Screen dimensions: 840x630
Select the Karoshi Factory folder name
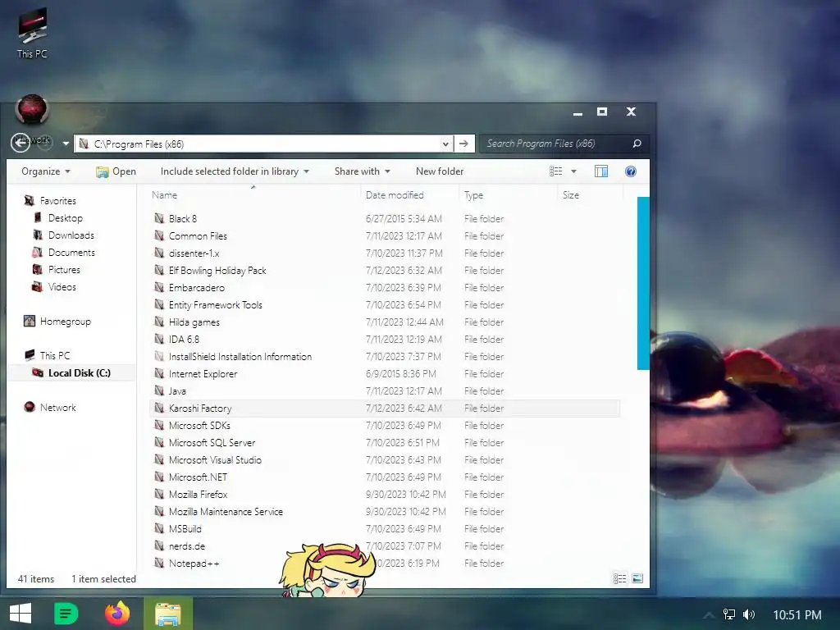[200, 409]
